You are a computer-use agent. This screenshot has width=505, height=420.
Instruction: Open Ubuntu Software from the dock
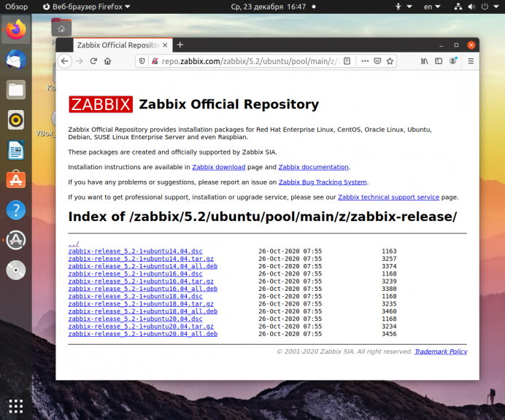pos(16,180)
